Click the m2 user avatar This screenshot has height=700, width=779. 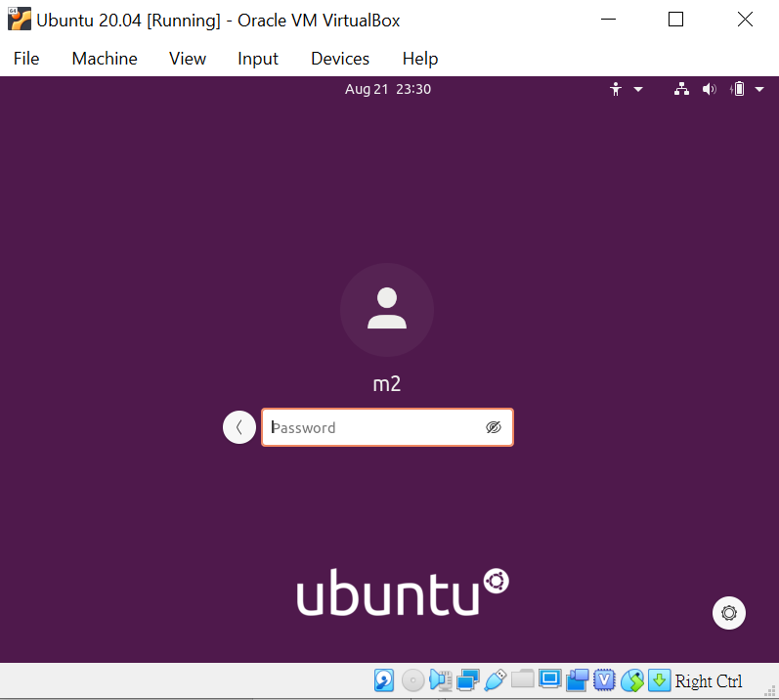coord(387,310)
